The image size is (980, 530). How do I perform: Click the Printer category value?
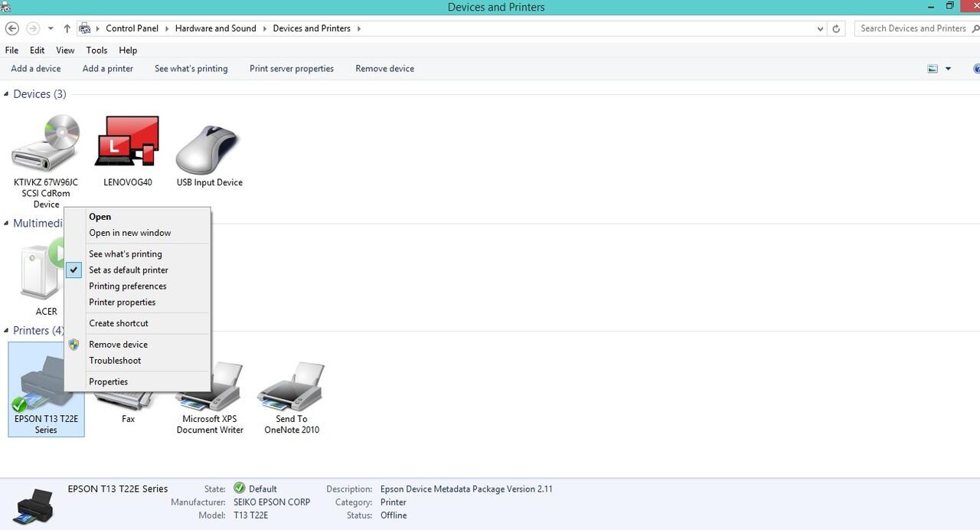click(394, 502)
